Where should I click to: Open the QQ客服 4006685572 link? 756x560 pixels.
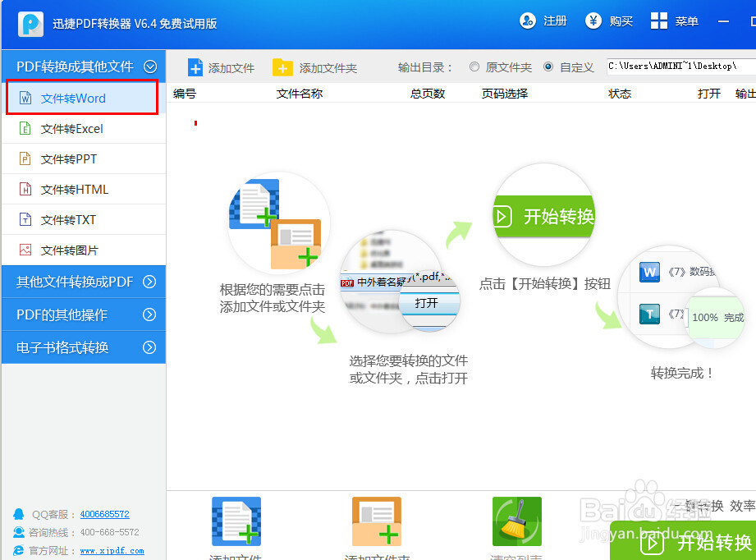click(x=104, y=514)
